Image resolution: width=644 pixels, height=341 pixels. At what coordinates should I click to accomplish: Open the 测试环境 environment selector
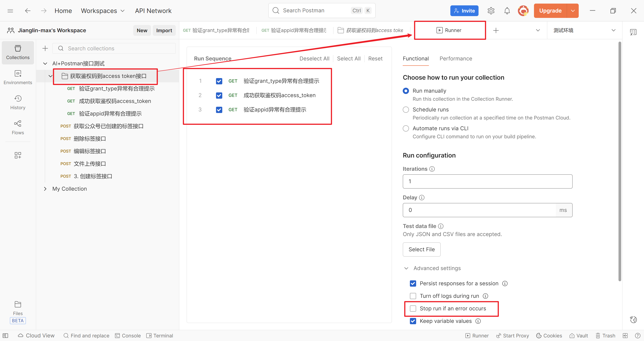click(x=584, y=30)
